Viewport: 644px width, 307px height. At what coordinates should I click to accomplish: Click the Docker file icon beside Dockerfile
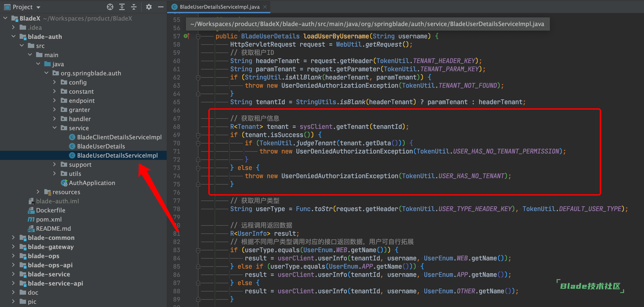point(31,210)
